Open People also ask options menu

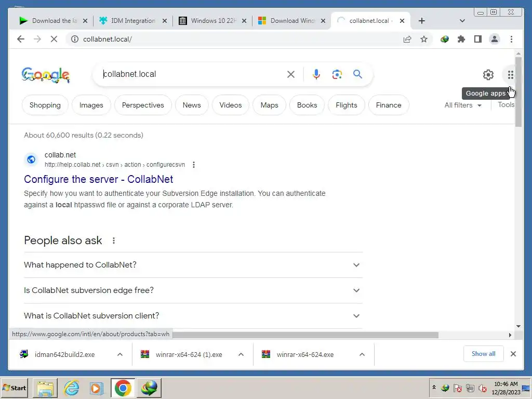click(114, 241)
